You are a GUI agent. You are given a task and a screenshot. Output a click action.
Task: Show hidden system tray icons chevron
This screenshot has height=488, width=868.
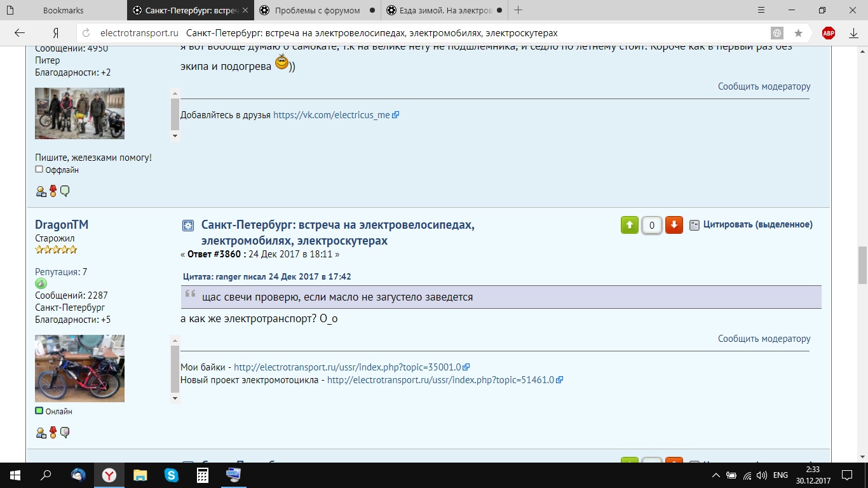point(716,475)
